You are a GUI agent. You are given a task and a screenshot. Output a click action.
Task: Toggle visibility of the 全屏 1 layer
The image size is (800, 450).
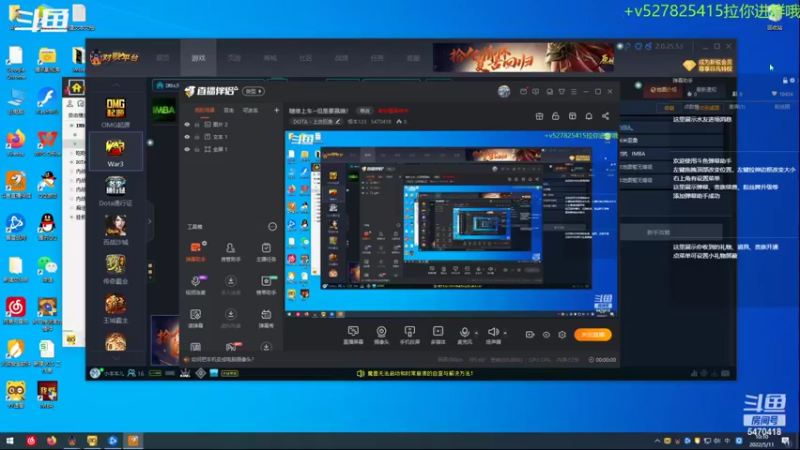[x=187, y=149]
